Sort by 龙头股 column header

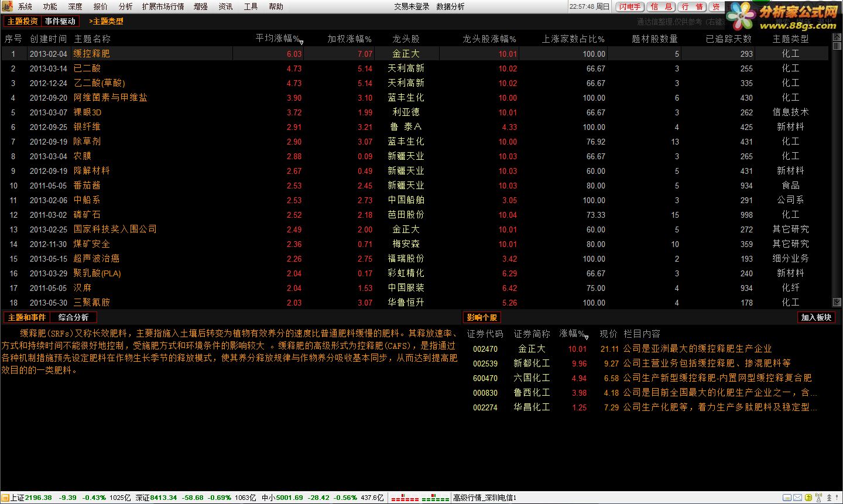click(406, 39)
